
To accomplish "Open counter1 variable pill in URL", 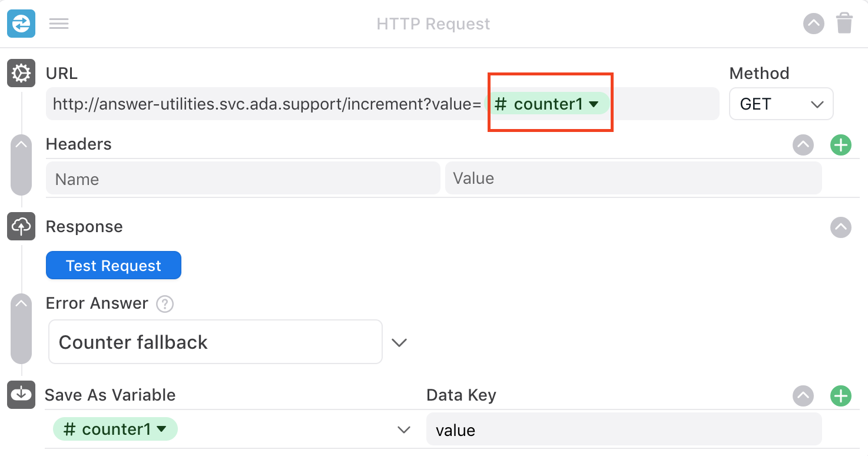I will [x=548, y=104].
